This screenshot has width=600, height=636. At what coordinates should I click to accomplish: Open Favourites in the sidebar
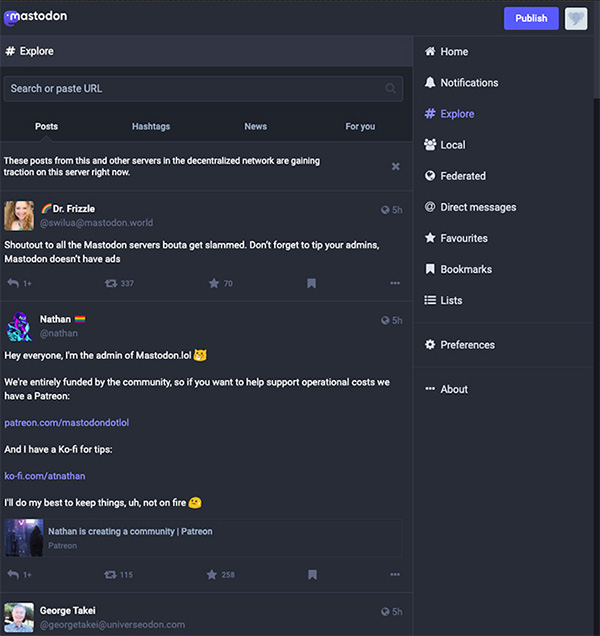pos(456,238)
